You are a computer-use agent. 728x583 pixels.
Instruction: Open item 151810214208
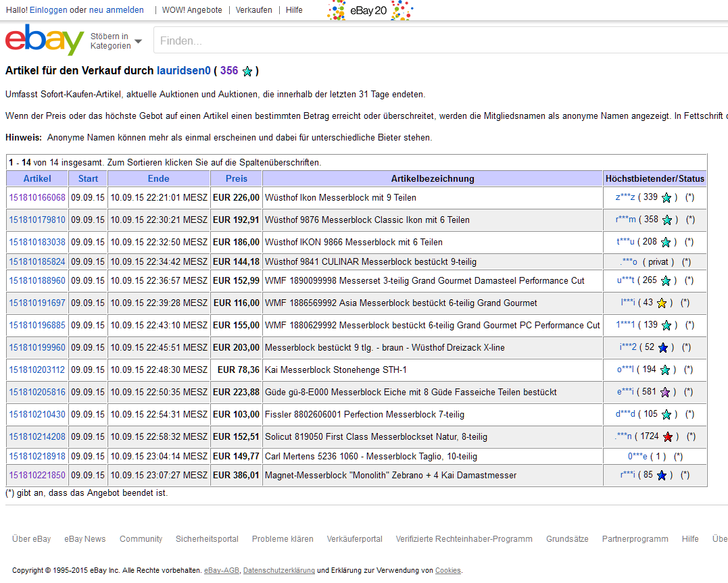[x=37, y=437]
